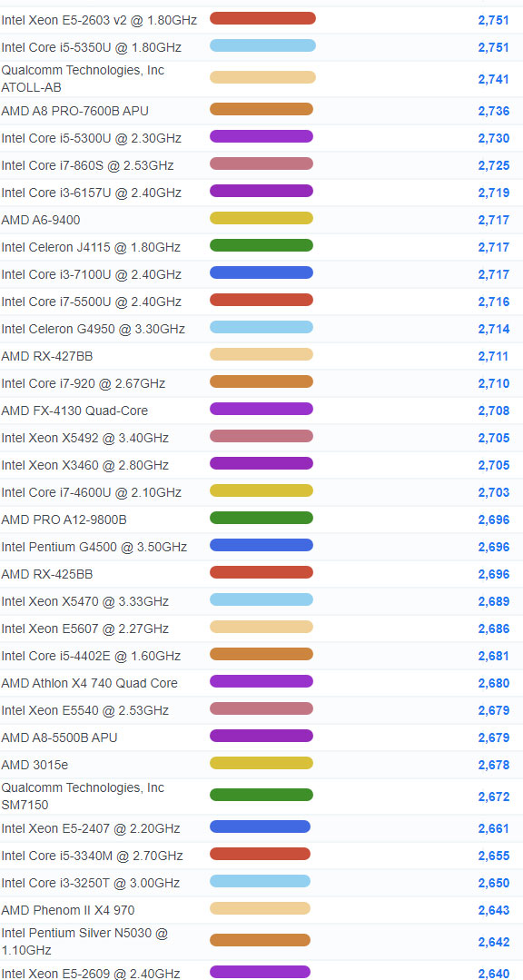
Task: Open the Intel Core i7-4600U @ 2.10GHz page
Action: pos(91,492)
